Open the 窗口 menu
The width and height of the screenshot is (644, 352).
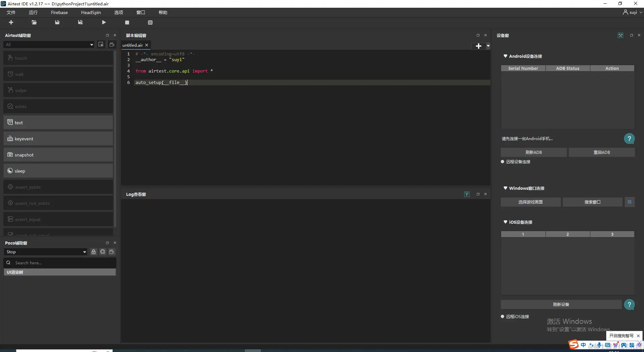pos(141,12)
